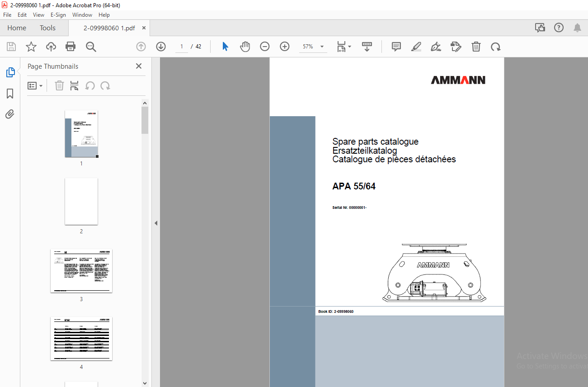
Task: Open share with others icon
Action: (x=540, y=28)
